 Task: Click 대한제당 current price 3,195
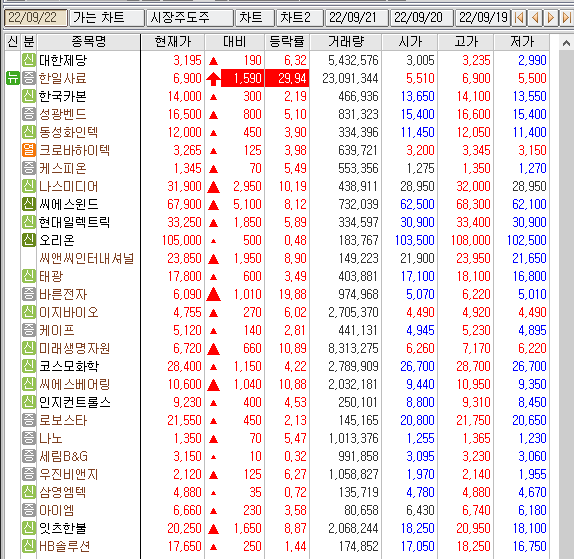(187, 60)
